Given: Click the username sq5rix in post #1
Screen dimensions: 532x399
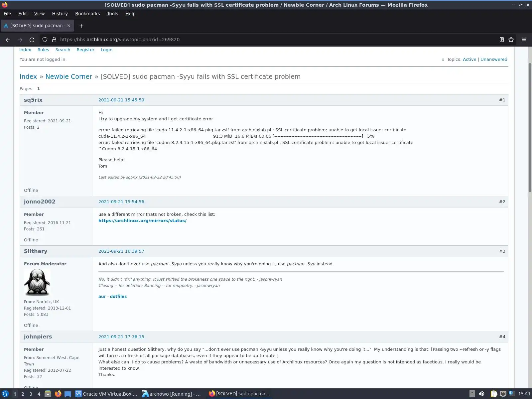Looking at the screenshot, I should (x=33, y=100).
